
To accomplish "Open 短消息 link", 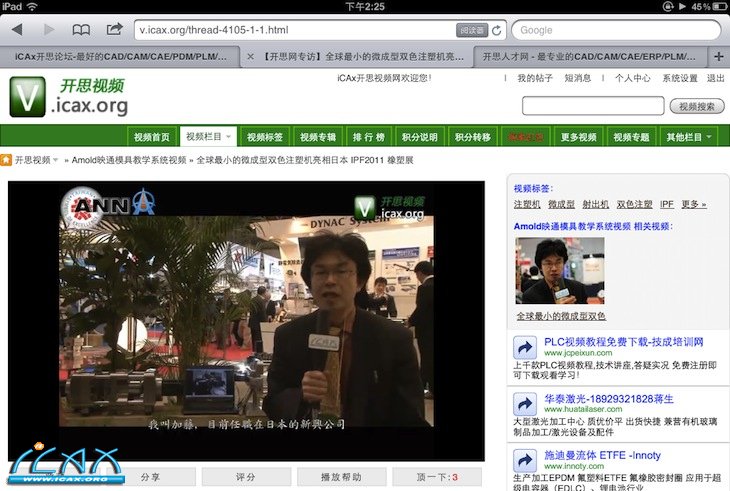I will [578, 78].
